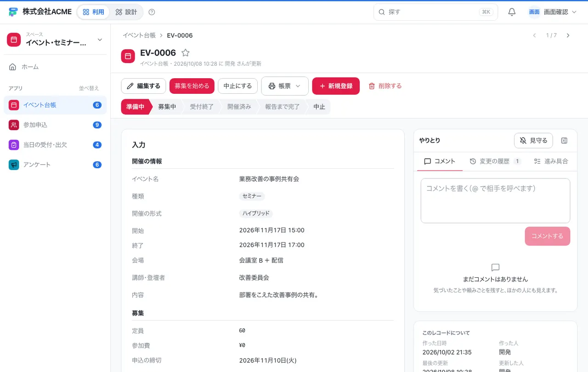Click the セミナー type tag
This screenshot has height=372, width=588.
click(252, 196)
